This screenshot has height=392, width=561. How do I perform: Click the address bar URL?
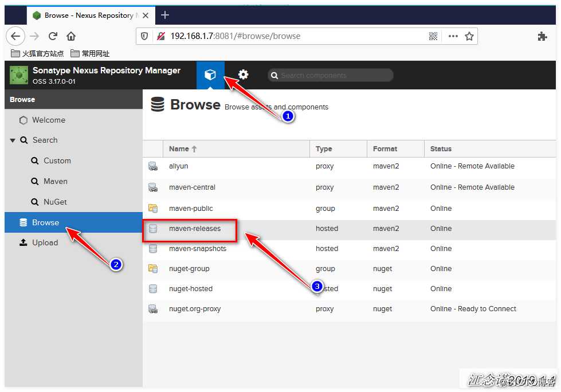point(235,36)
